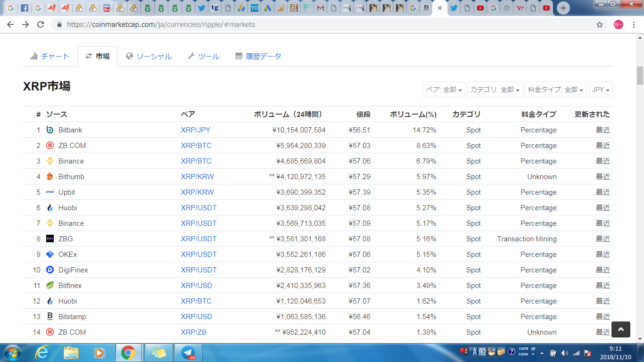The image size is (644, 362).
Task: Open the ツール tab
Action: point(204,56)
